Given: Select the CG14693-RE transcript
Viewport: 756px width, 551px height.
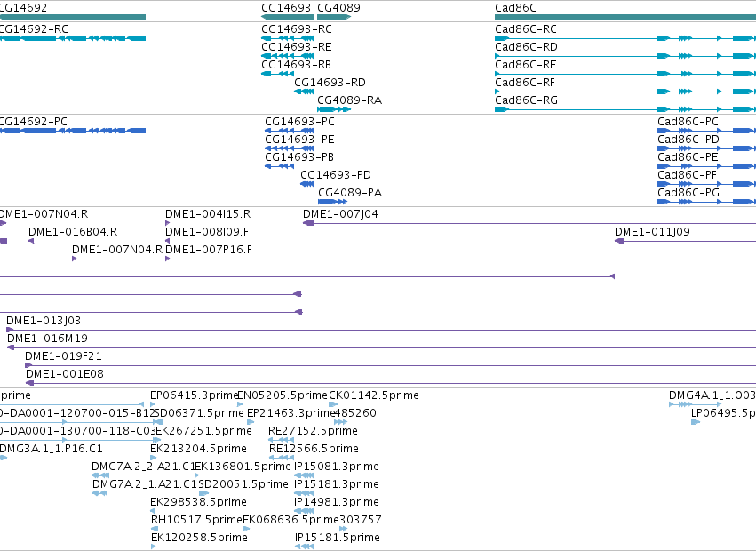Looking at the screenshot, I should point(287,56).
